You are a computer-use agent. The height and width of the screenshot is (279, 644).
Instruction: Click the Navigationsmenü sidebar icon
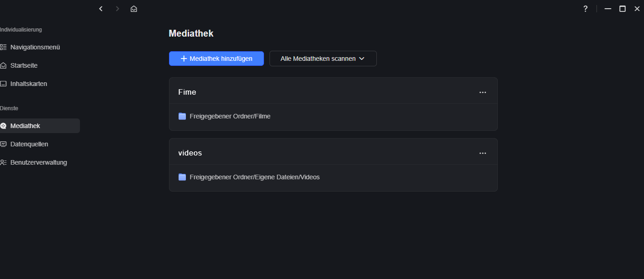click(3, 47)
